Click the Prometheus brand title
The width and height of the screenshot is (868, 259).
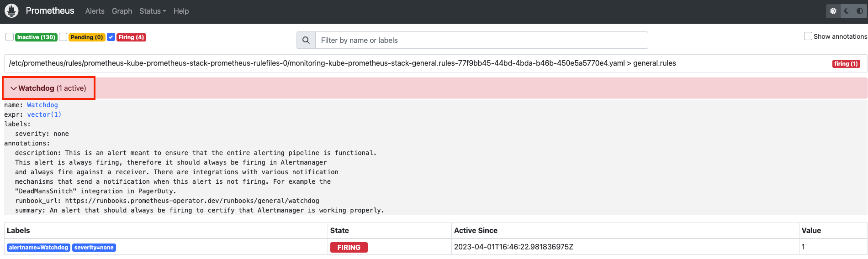click(50, 10)
